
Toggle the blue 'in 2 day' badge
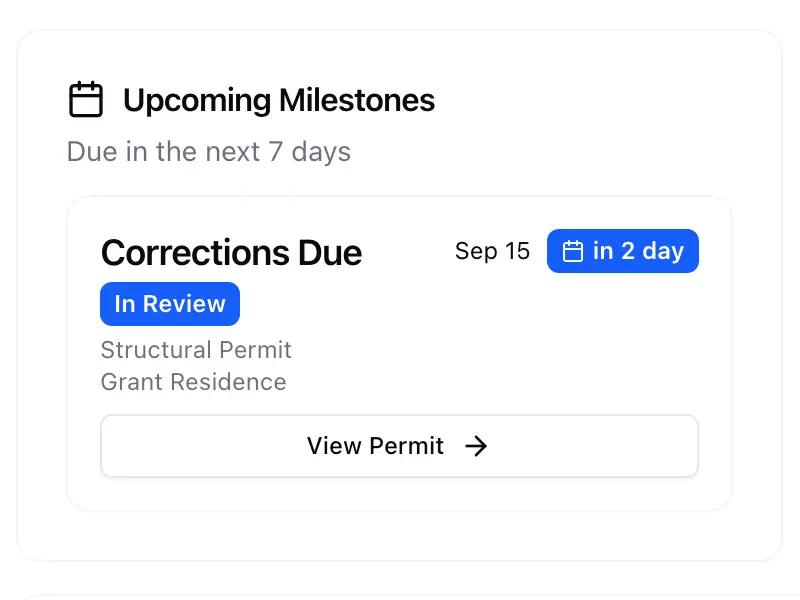pyautogui.click(x=622, y=251)
